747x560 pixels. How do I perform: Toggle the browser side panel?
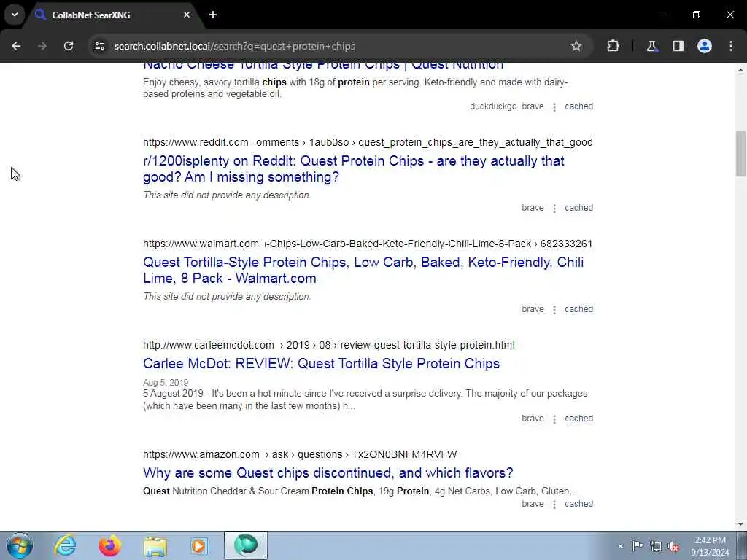point(678,46)
